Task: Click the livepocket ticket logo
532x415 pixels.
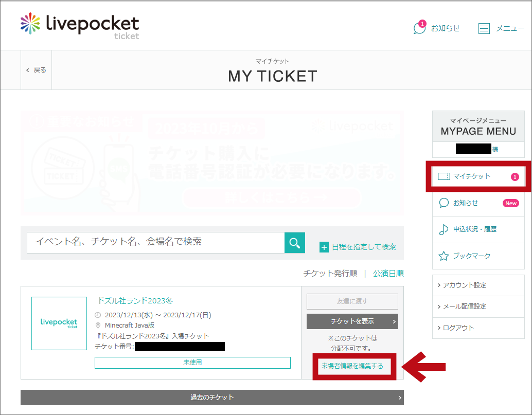Action: 80,26
